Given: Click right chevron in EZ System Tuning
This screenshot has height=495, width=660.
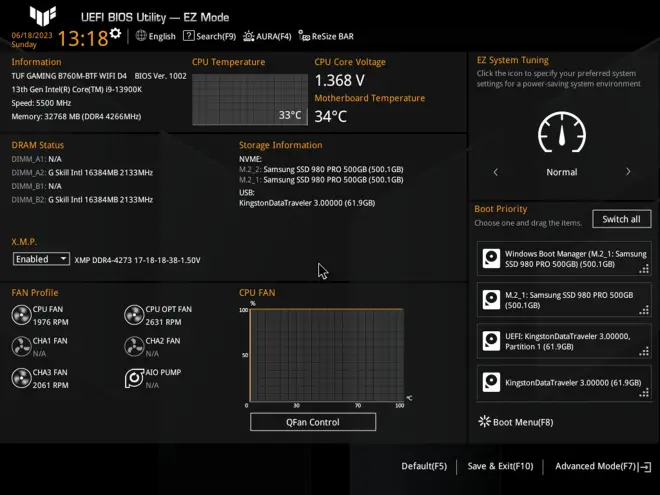Looking at the screenshot, I should click(x=628, y=172).
